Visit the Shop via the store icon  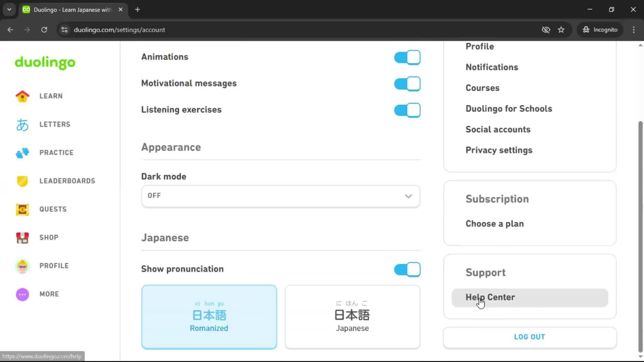22,238
